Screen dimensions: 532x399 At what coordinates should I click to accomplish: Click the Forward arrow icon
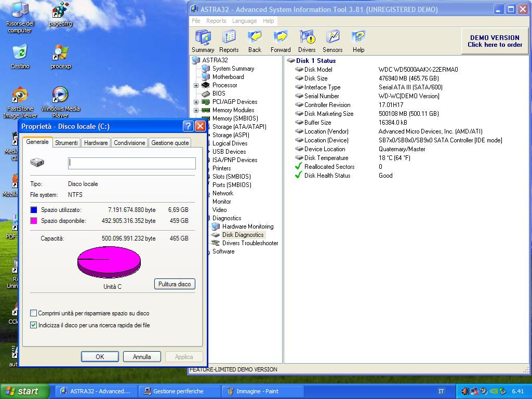click(281, 38)
